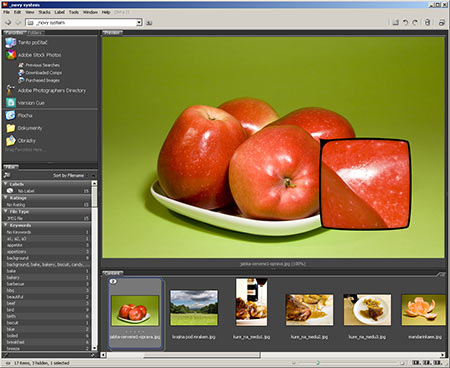Switch to the first workspace layout button
The width and height of the screenshot is (450, 368).
(416, 363)
